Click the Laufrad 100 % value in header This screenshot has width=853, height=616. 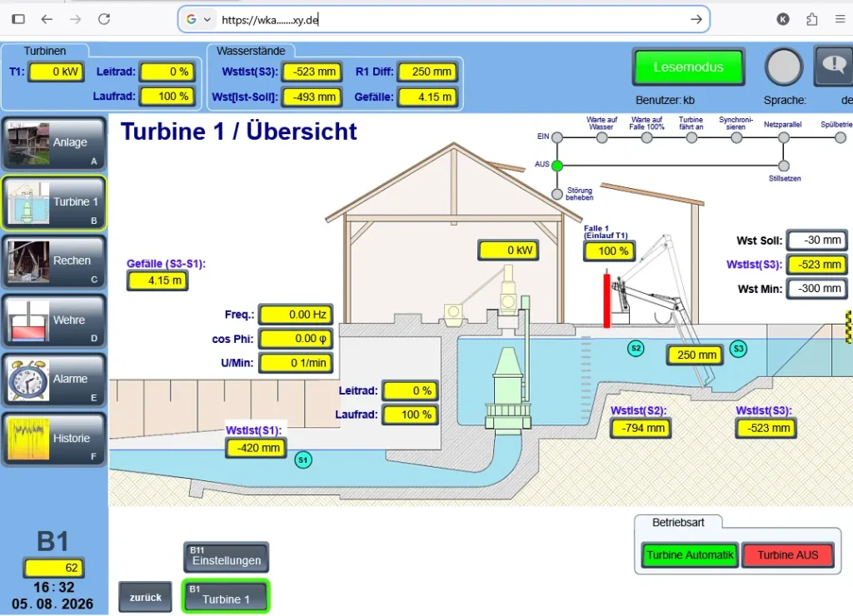point(167,97)
